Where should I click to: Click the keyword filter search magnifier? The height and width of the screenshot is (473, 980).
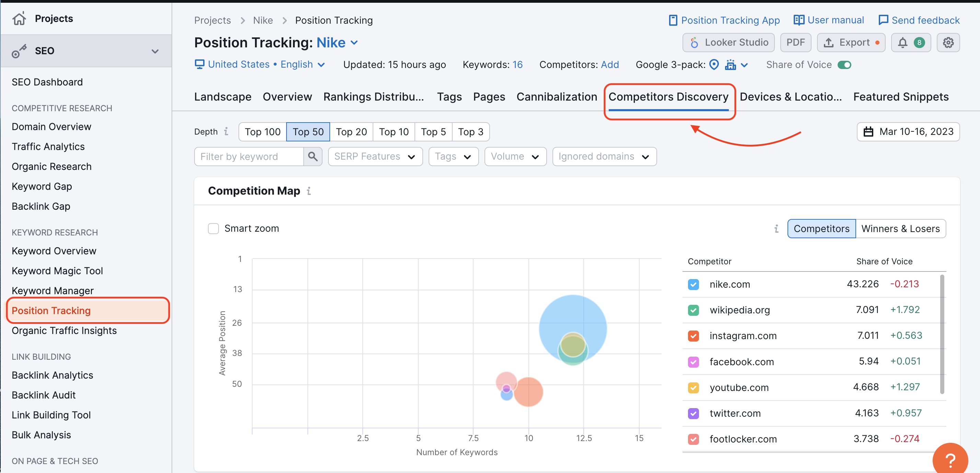(313, 157)
